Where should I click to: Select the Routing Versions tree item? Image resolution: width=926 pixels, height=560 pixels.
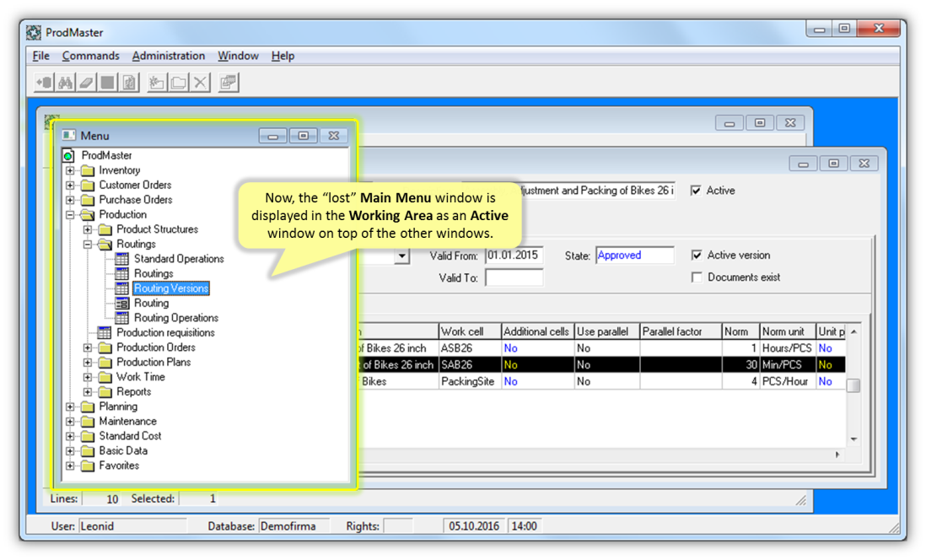171,288
